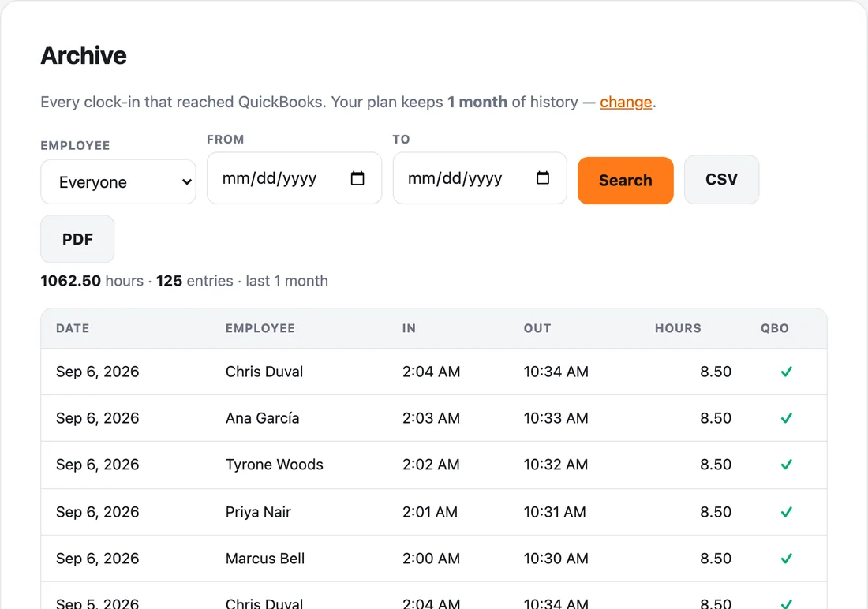Click the 8.50 hours in Priya Nair row
Viewport: 868px width, 609px height.
(716, 512)
